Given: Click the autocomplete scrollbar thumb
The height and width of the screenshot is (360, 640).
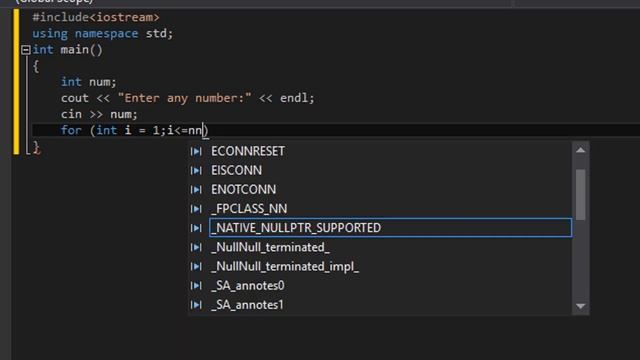Looking at the screenshot, I should click(x=580, y=195).
